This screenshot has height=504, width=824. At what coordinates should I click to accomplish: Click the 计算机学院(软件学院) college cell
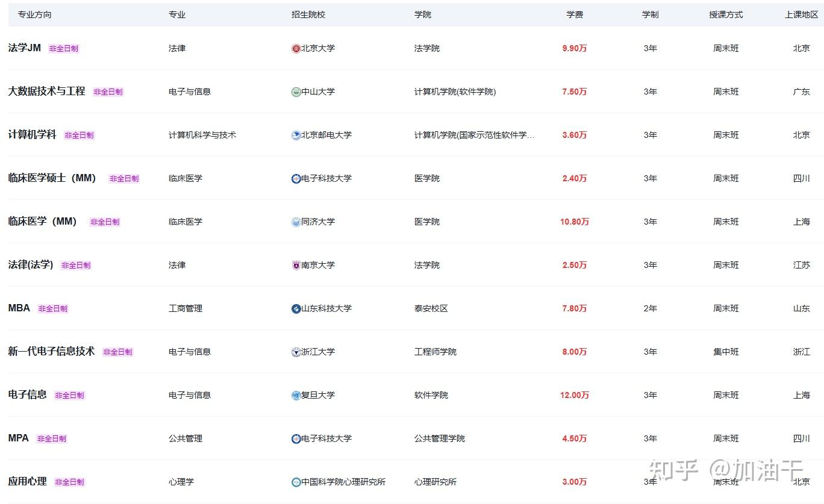click(x=455, y=92)
